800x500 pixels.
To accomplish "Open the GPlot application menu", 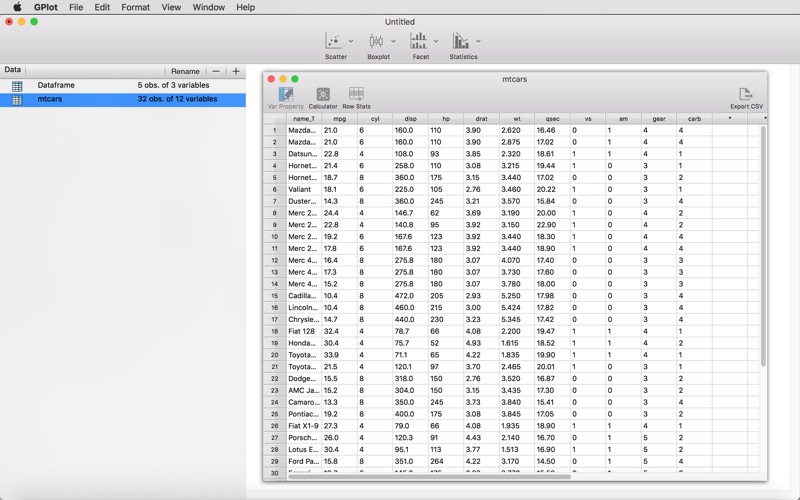I will click(45, 7).
